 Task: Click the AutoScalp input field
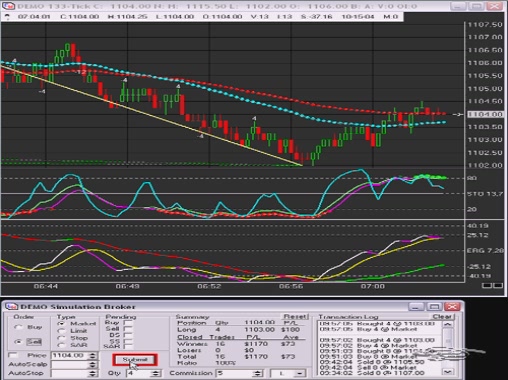click(x=70, y=364)
